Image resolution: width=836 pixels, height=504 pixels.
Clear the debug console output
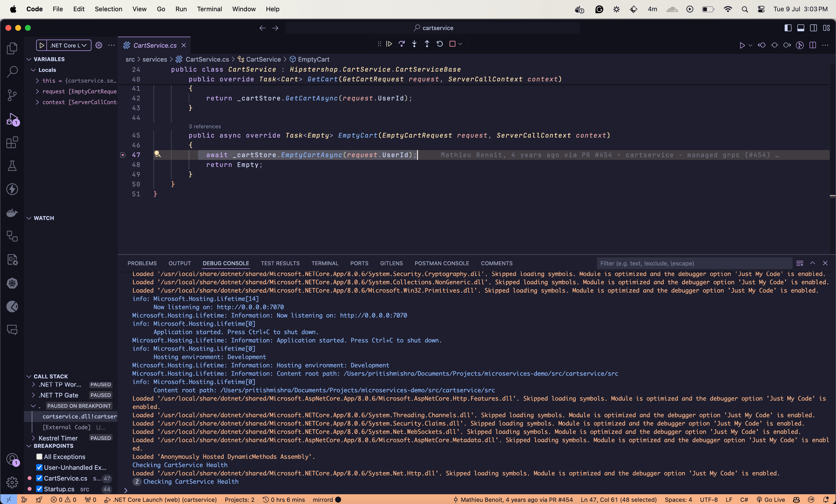tap(800, 263)
